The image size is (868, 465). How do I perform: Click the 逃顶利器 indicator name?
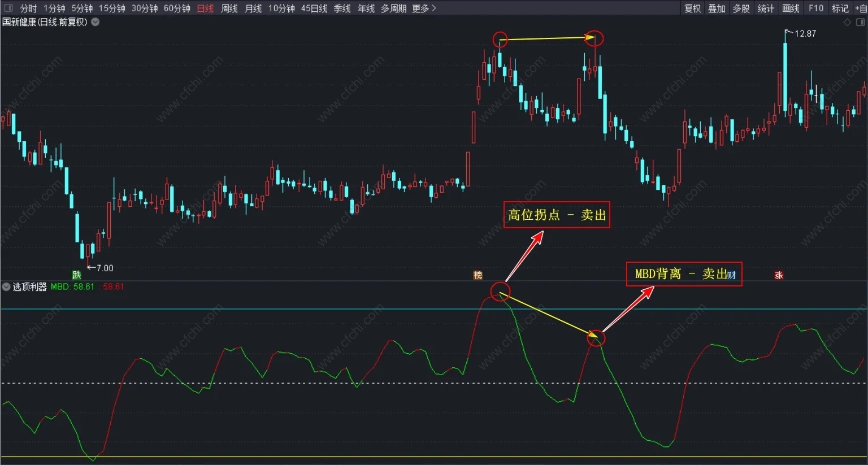coord(30,287)
